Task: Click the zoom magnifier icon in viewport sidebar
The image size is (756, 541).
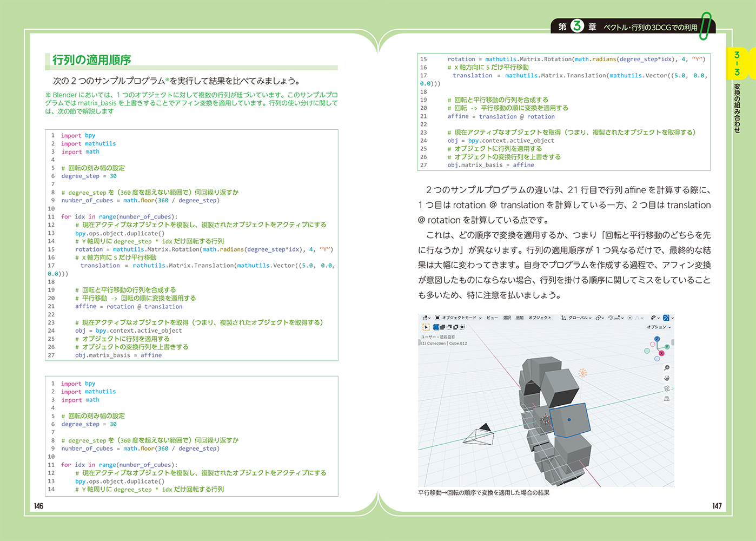Action: click(x=666, y=368)
